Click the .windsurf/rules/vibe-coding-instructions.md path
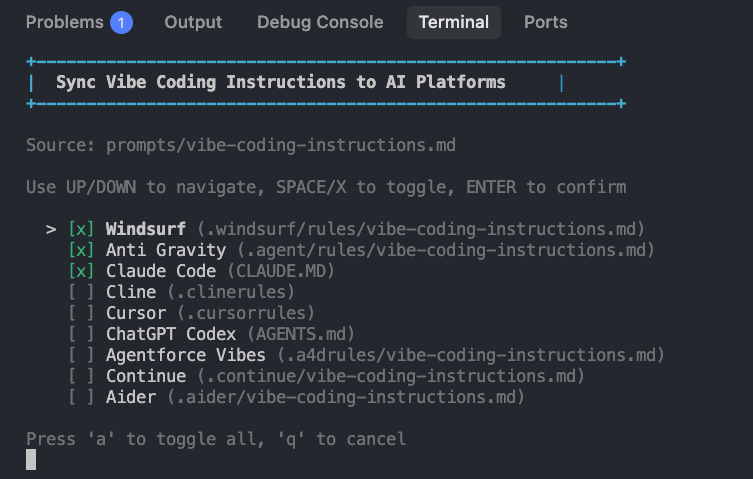This screenshot has width=753, height=479. (x=420, y=229)
